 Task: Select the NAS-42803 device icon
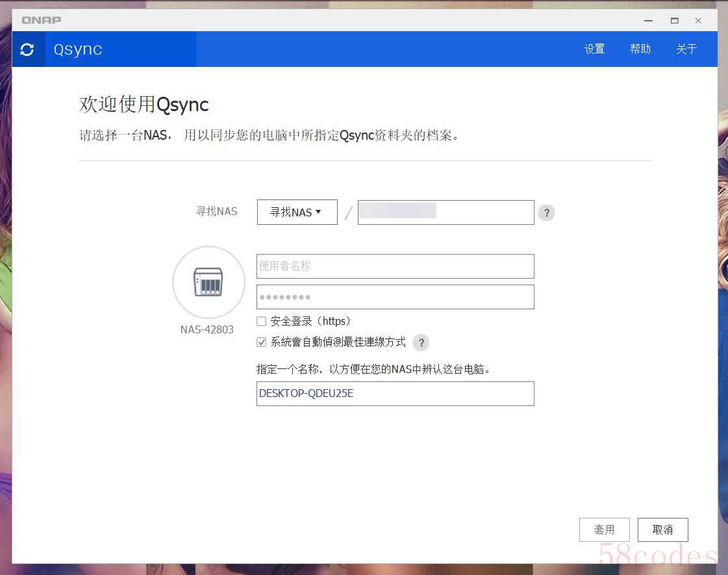(208, 282)
